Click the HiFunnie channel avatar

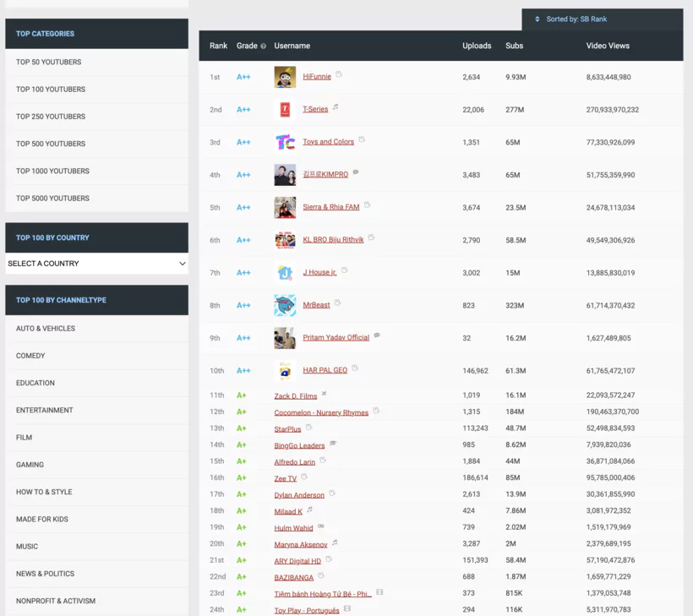(x=285, y=77)
